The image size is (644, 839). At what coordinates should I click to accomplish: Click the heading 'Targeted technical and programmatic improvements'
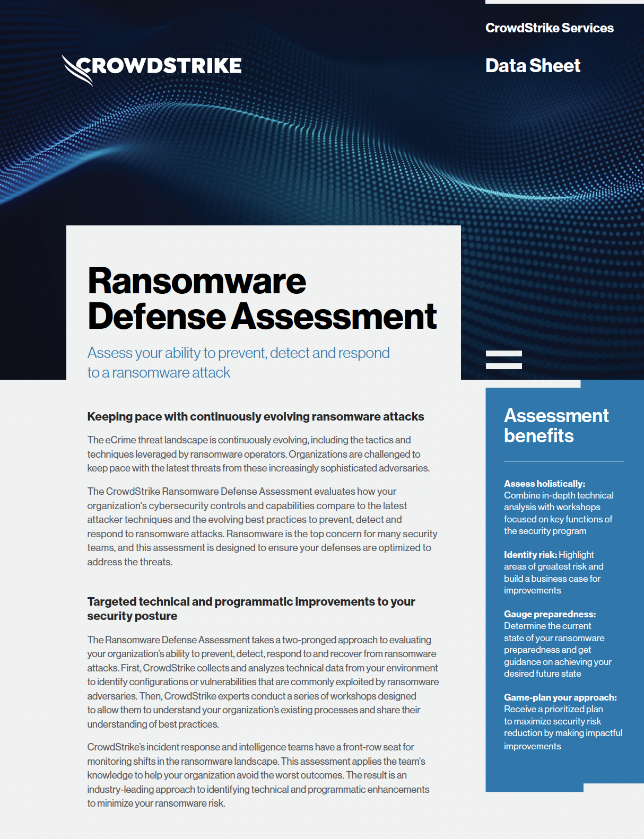tap(251, 609)
